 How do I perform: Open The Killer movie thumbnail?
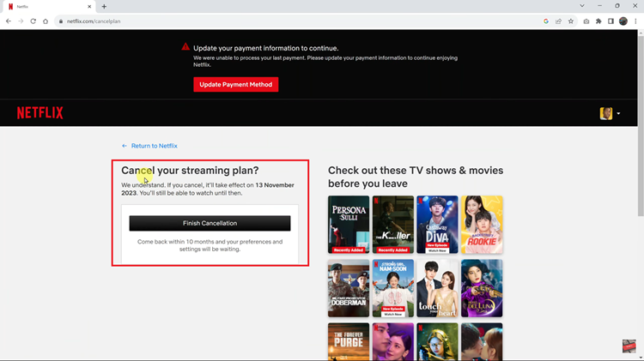click(x=392, y=225)
